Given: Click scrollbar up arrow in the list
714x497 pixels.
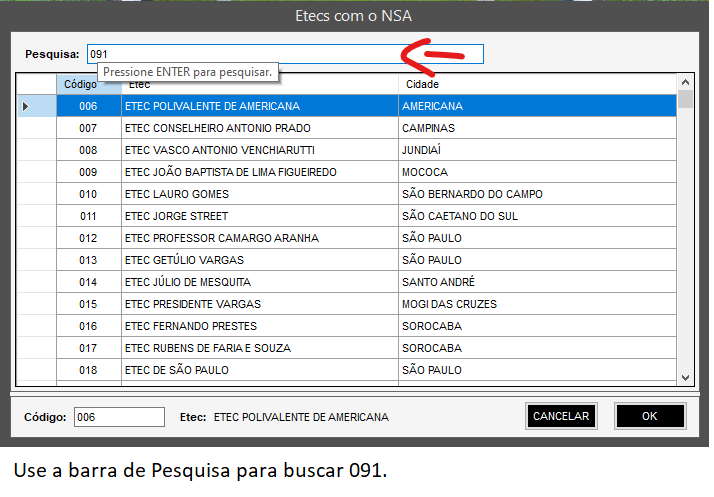Looking at the screenshot, I should coord(685,83).
